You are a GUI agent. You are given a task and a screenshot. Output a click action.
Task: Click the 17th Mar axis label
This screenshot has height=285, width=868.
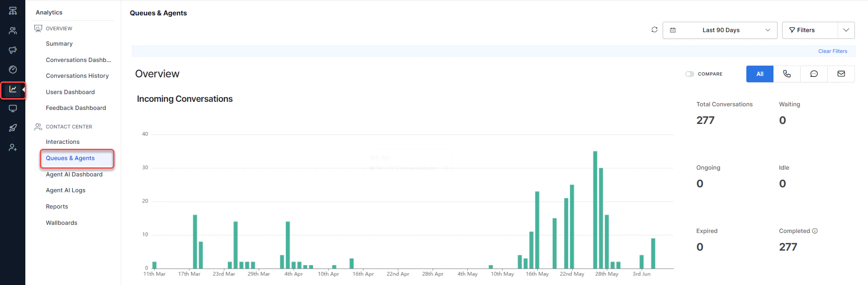(x=189, y=274)
